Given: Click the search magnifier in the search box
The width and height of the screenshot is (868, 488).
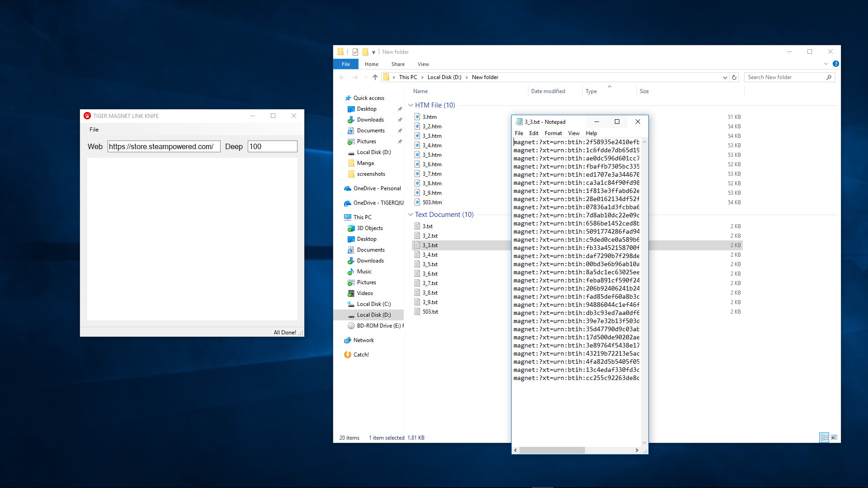Looking at the screenshot, I should 829,77.
